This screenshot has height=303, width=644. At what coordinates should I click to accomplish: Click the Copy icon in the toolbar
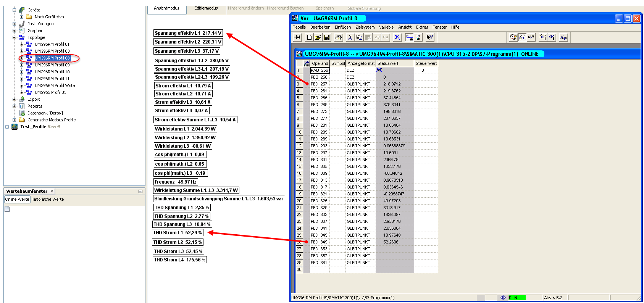pos(359,37)
